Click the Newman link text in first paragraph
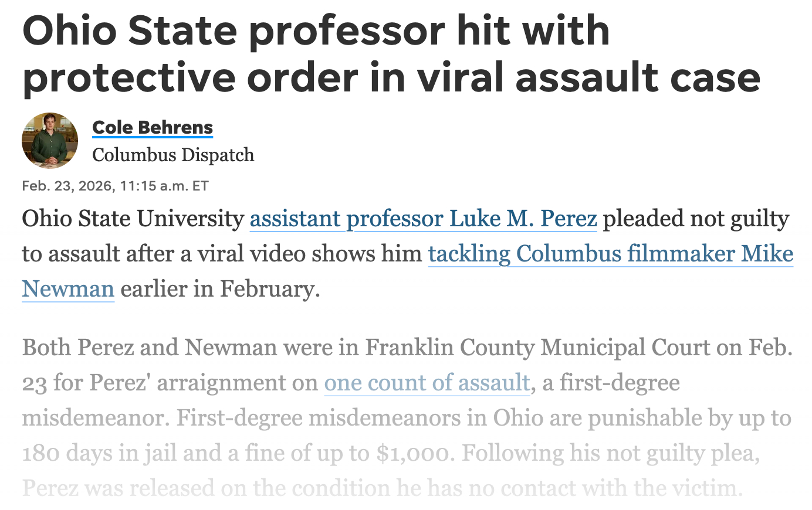Screen dimensions: 812x510 pyautogui.click(x=68, y=289)
